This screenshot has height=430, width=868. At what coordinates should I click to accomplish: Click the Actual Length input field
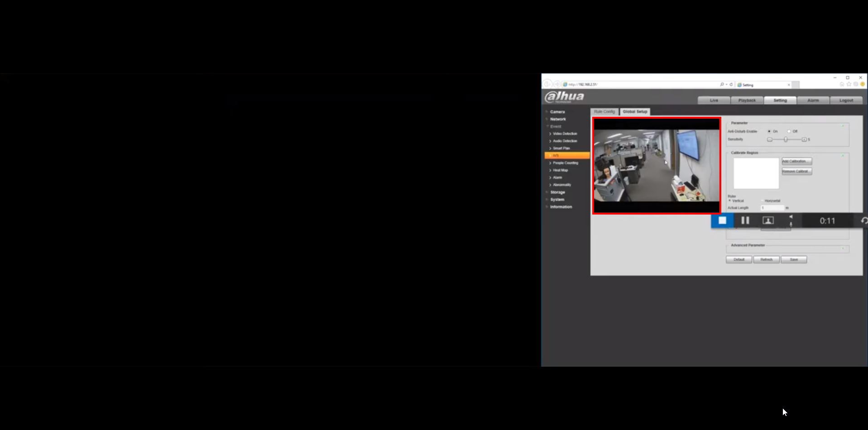pos(772,208)
